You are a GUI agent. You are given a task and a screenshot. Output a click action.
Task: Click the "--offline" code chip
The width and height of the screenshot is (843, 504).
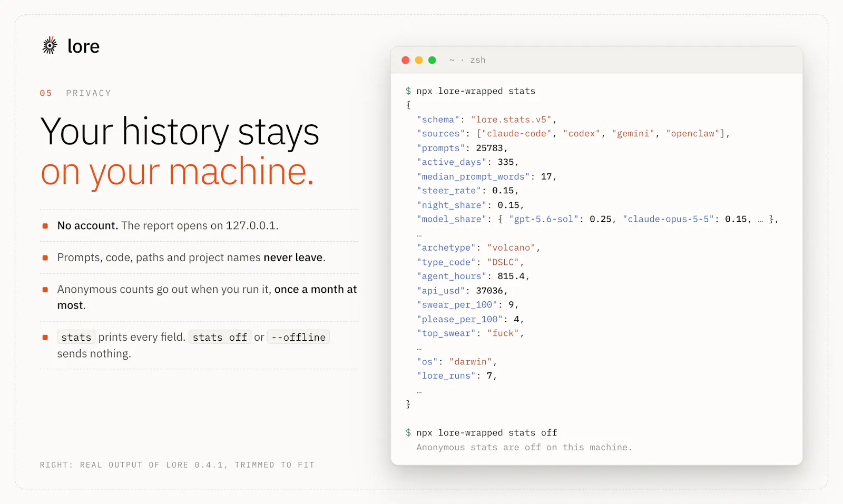298,337
